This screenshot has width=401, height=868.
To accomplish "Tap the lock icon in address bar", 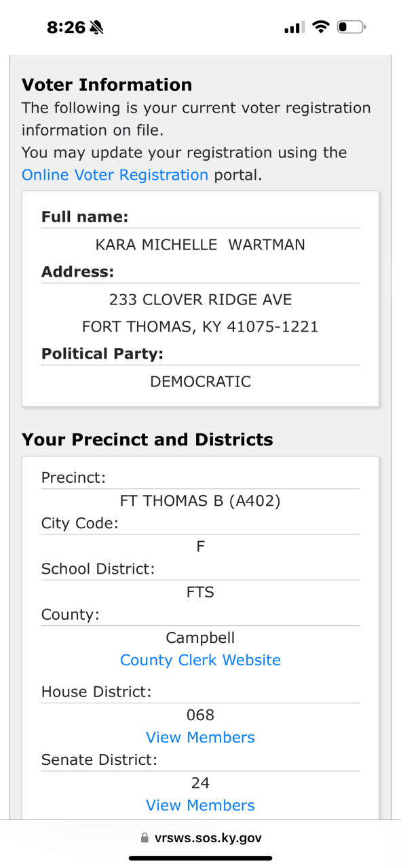I will click(x=145, y=838).
